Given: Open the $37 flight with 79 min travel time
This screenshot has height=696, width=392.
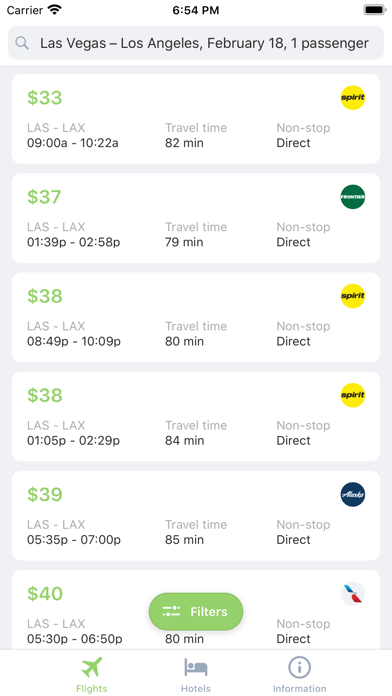Looking at the screenshot, I should tap(196, 218).
